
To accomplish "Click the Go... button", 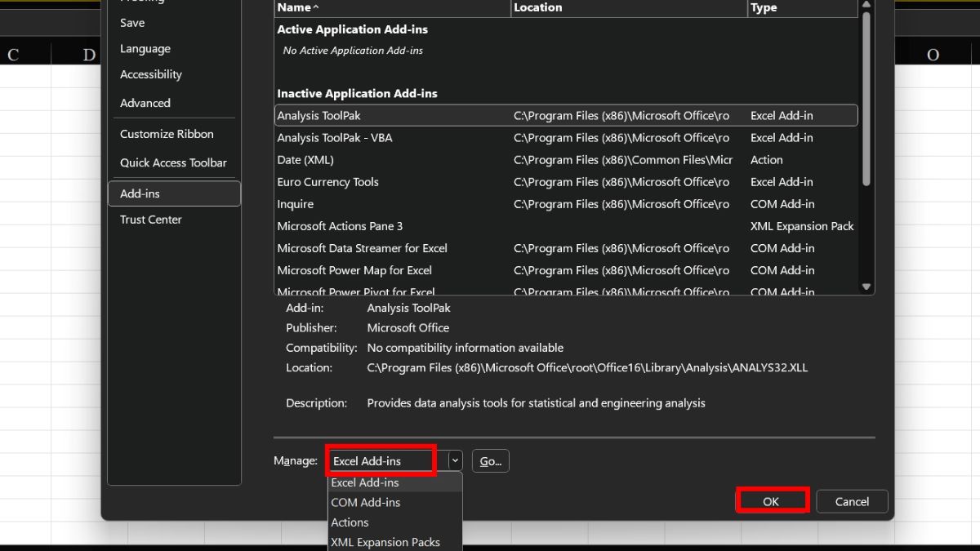I will 490,461.
